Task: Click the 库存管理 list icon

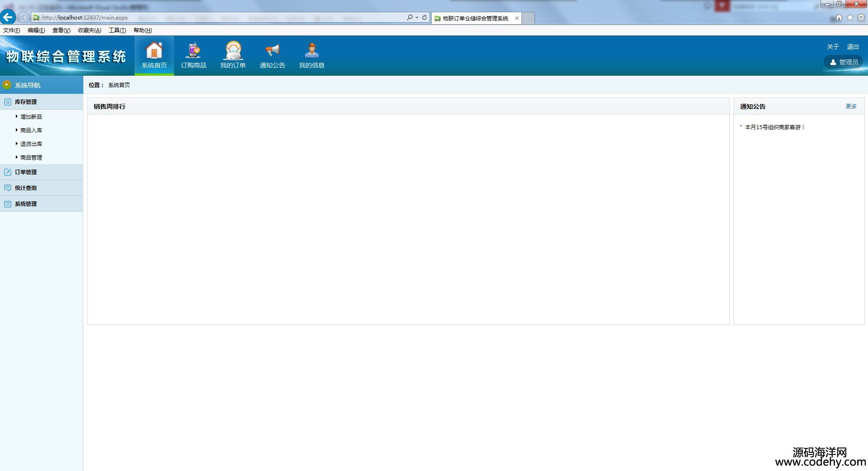Action: 8,102
